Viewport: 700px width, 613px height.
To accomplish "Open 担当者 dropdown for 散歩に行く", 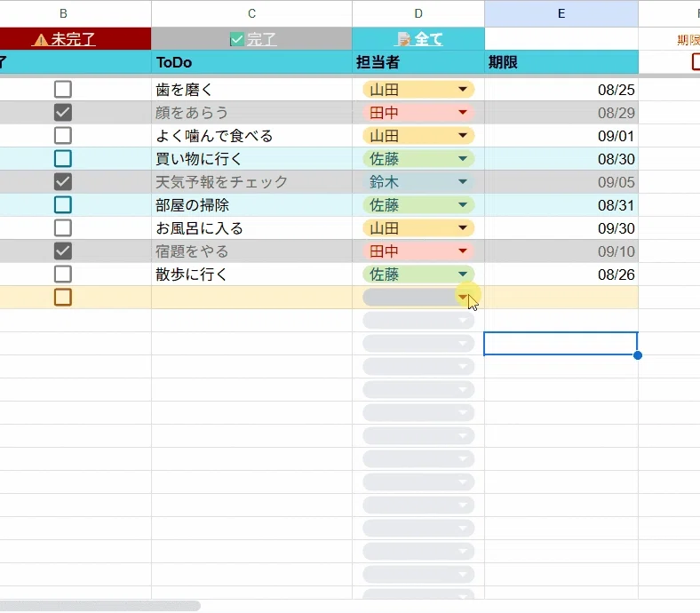I will coord(463,275).
